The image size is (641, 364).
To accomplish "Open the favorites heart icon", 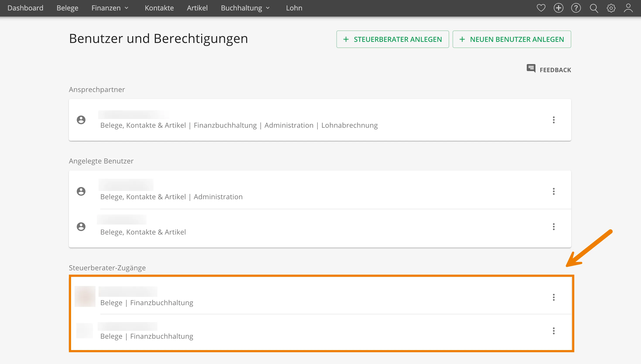I will pos(541,8).
